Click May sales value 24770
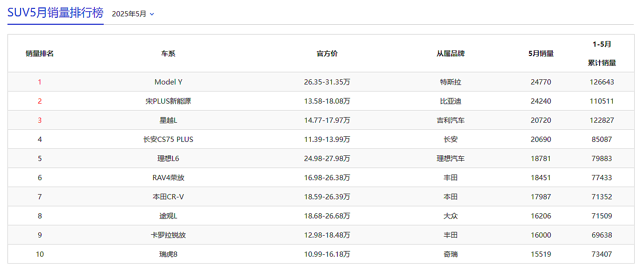Image resolution: width=644 pixels, height=273 pixels. [x=541, y=82]
